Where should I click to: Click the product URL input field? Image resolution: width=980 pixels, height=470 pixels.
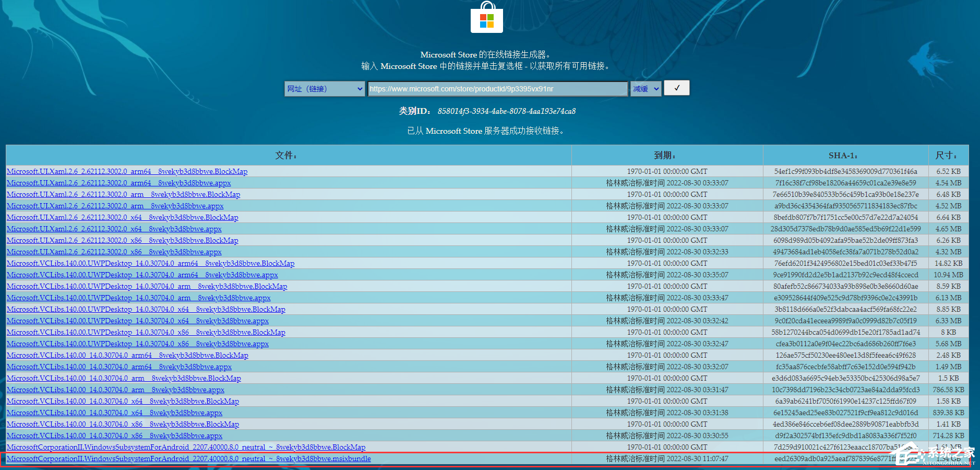(496, 88)
